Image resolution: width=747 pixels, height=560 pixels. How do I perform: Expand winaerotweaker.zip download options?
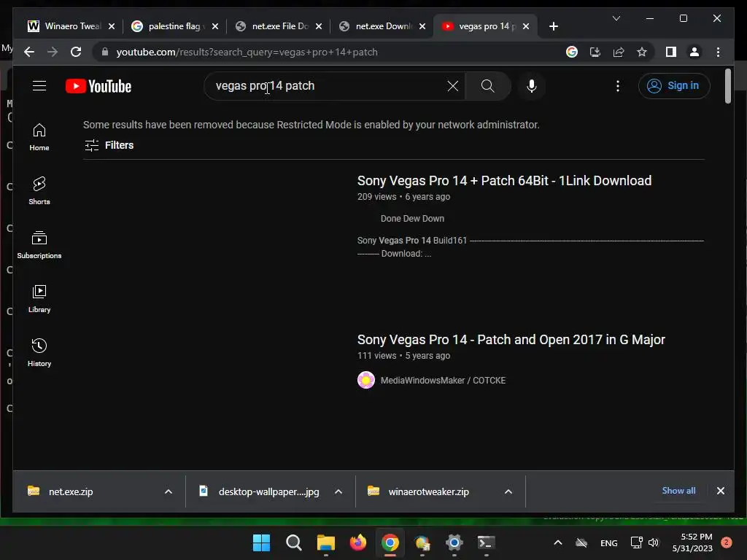pos(508,491)
